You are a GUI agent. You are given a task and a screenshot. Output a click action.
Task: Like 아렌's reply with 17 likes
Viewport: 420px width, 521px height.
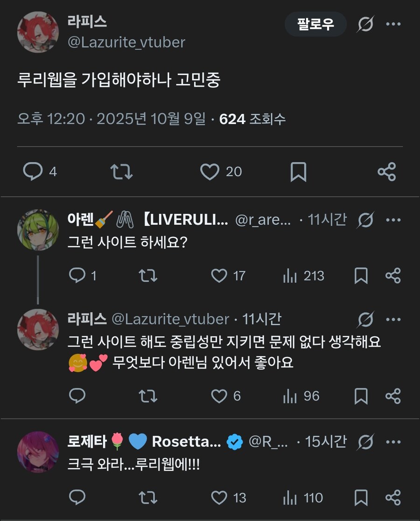coord(219,276)
